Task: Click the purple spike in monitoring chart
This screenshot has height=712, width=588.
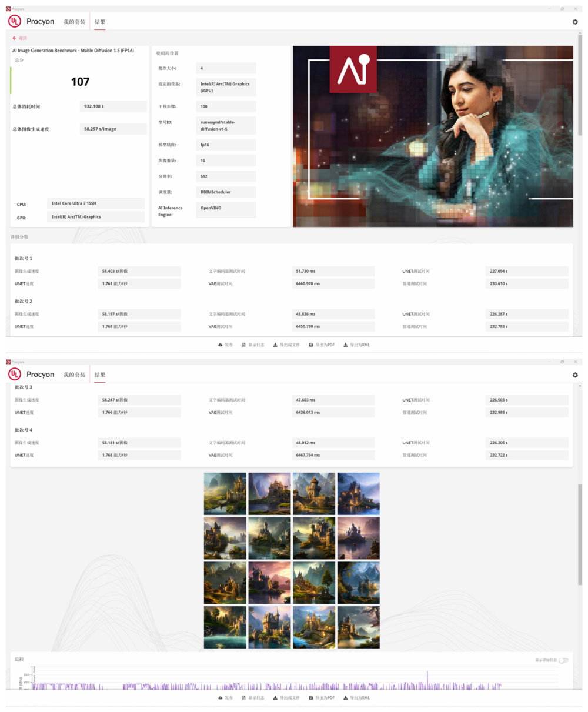Action: coord(427,677)
